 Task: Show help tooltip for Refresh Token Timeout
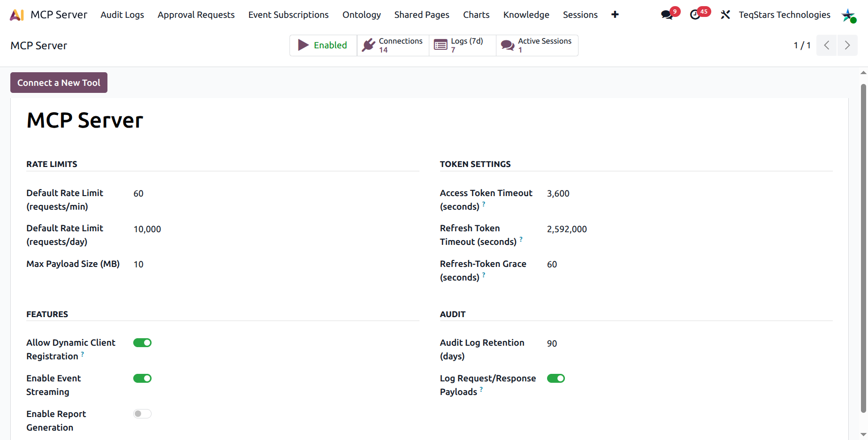(x=521, y=239)
